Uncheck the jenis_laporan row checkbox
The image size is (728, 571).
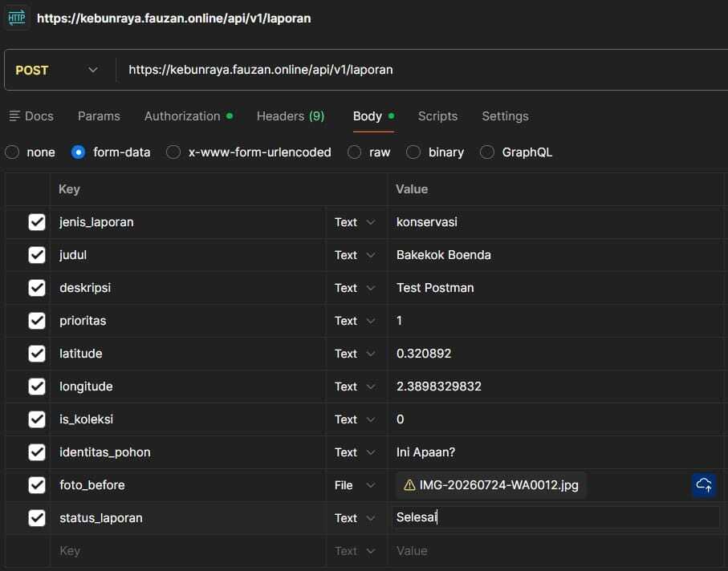pyautogui.click(x=37, y=222)
